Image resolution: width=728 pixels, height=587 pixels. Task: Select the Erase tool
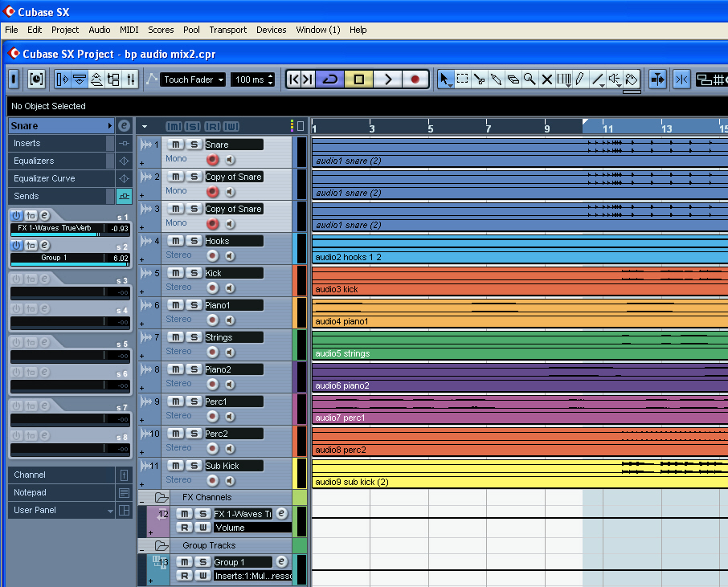pyautogui.click(x=513, y=79)
